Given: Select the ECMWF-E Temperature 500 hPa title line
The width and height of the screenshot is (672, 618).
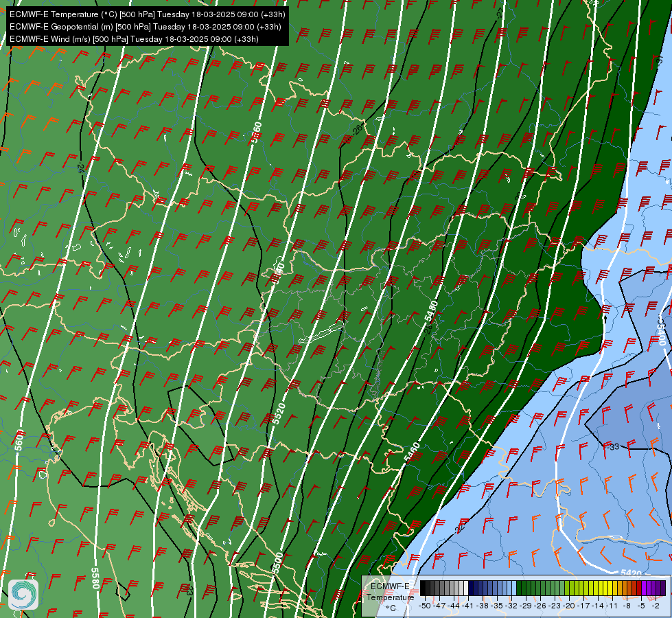Looking at the screenshot, I should pyautogui.click(x=147, y=14).
